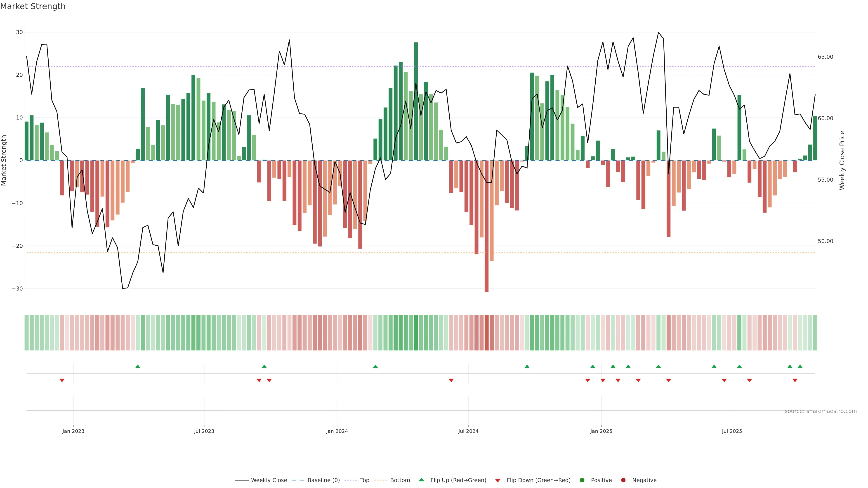Image resolution: width=868 pixels, height=488 pixels.
Task: Click the red Flip Down legend triangle
Action: pos(497,480)
